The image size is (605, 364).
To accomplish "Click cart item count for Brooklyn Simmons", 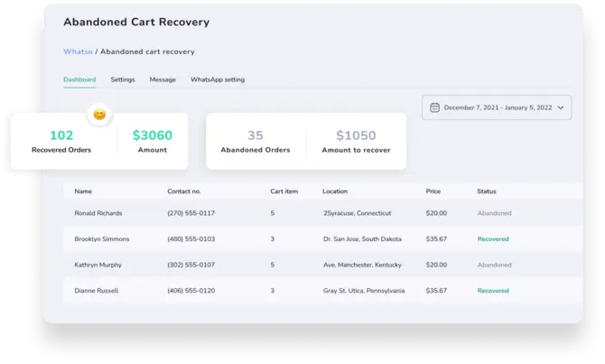I will 273,239.
